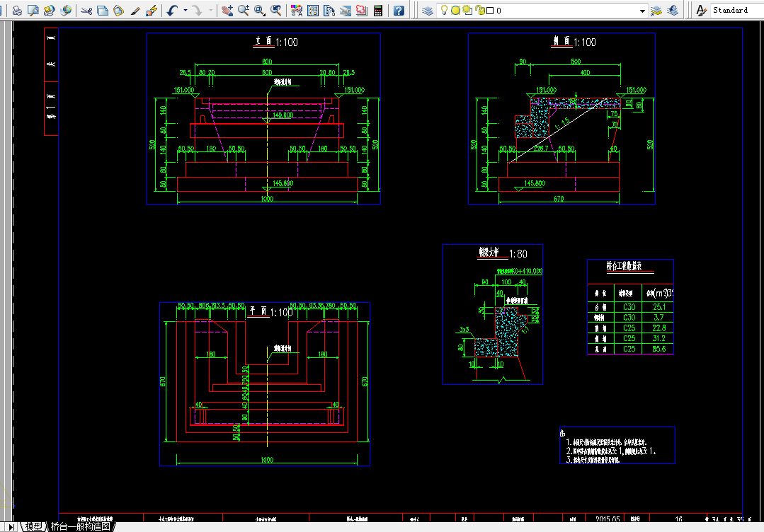Screen dimensions: 764x532
Task: Click the 1000 bottom dimension in plan view
Action: [267, 460]
